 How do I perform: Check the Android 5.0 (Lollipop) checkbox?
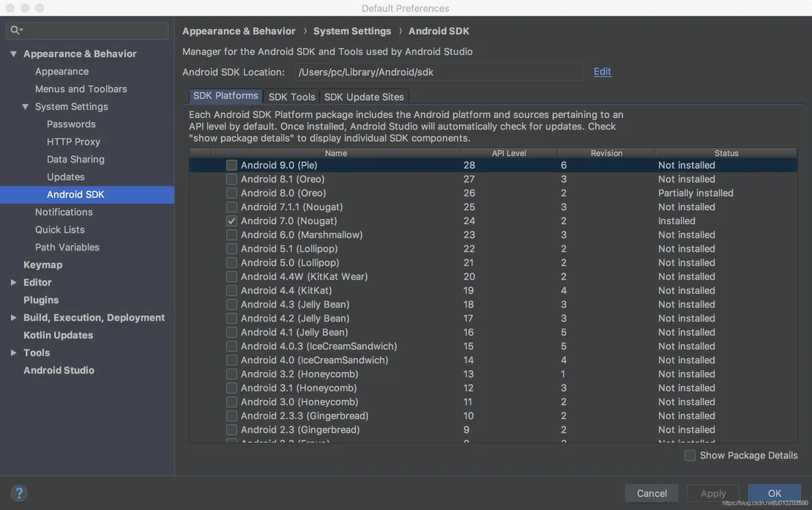[232, 263]
